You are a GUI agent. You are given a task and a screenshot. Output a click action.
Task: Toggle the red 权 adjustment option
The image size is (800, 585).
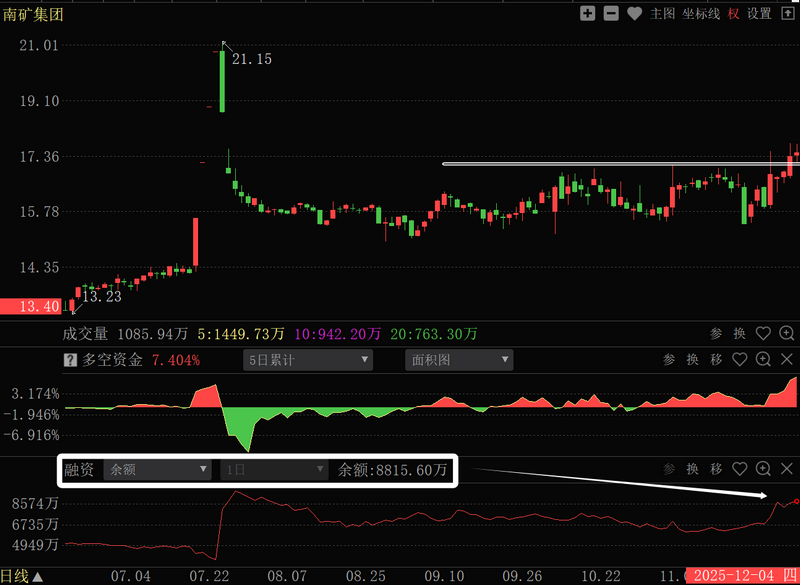pos(734,14)
